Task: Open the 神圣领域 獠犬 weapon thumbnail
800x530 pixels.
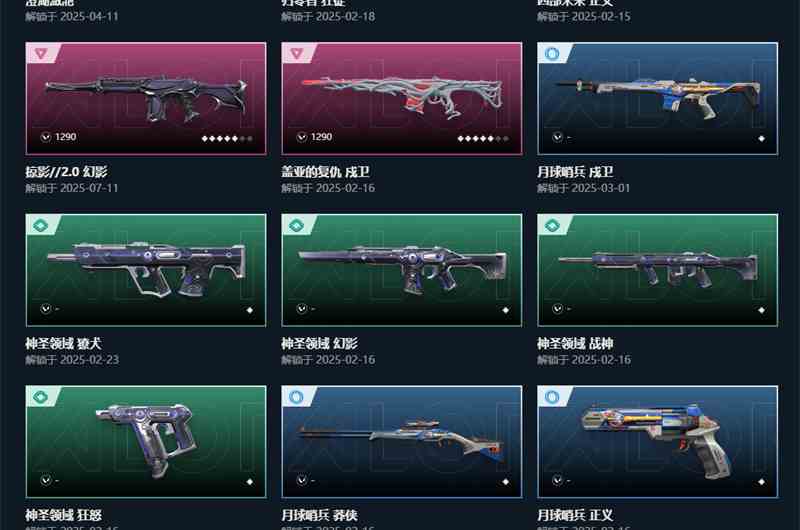Action: pyautogui.click(x=146, y=270)
